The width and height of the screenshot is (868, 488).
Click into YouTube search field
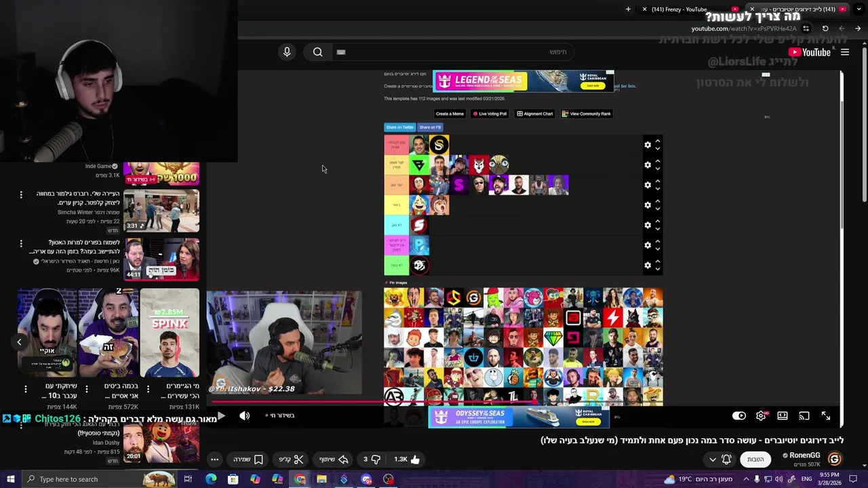click(452, 52)
